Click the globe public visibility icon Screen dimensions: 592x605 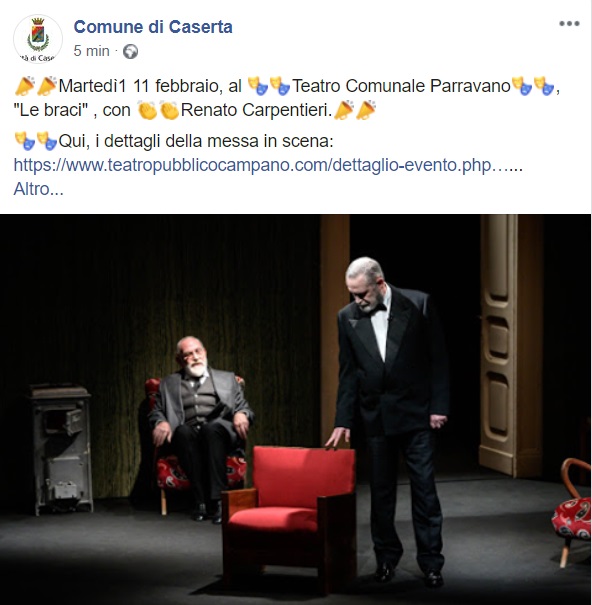[130, 51]
